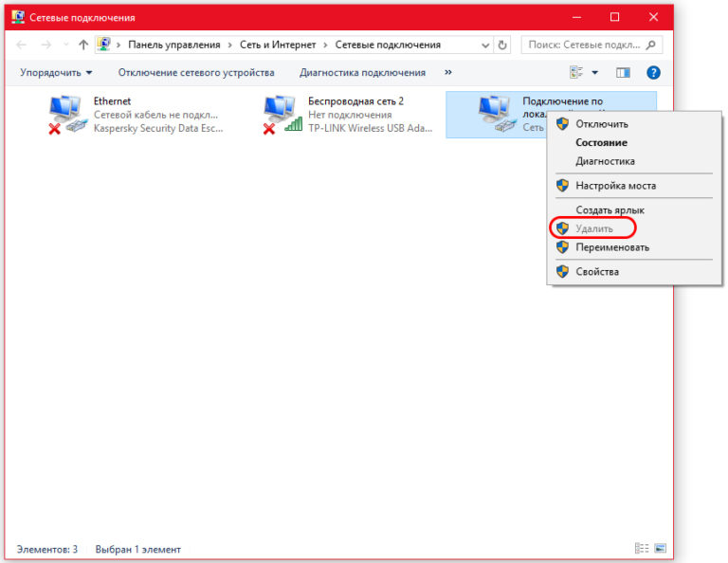Go up one level with the up arrow
728x563 pixels.
coord(83,45)
